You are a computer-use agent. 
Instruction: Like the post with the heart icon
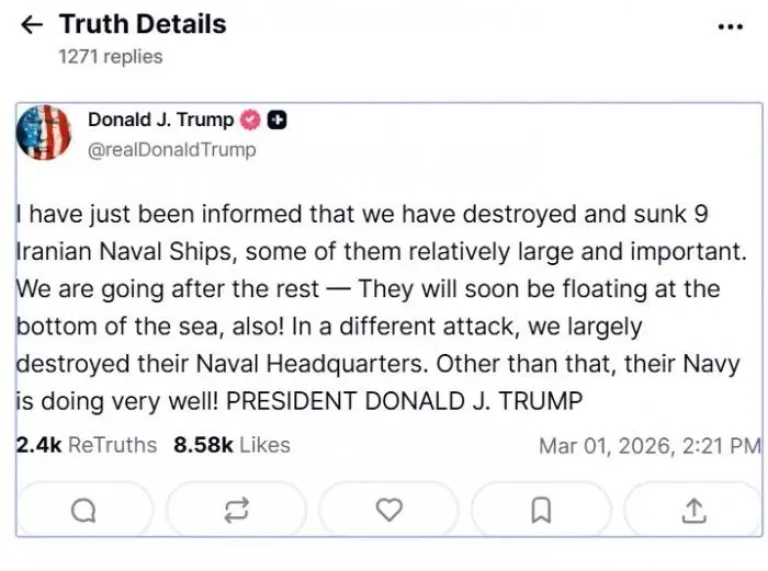coord(388,510)
